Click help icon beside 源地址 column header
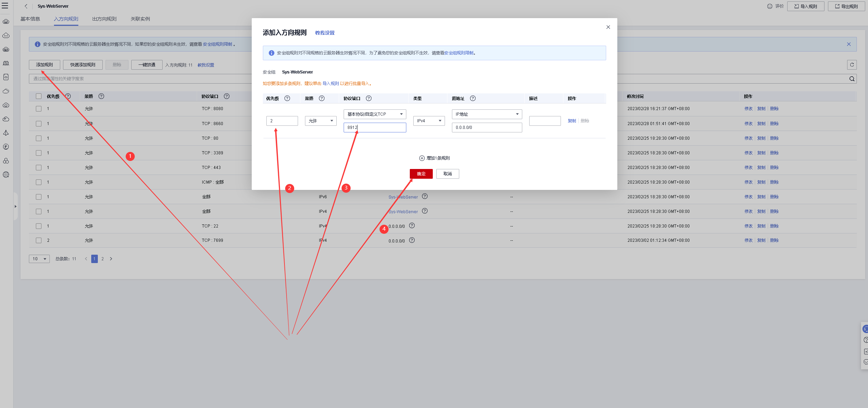The width and height of the screenshot is (868, 408). tap(472, 98)
